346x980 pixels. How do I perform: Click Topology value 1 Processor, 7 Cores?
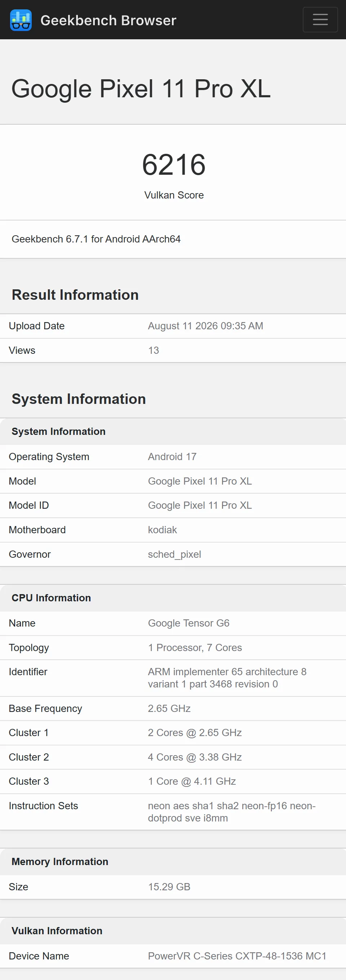pyautogui.click(x=195, y=647)
